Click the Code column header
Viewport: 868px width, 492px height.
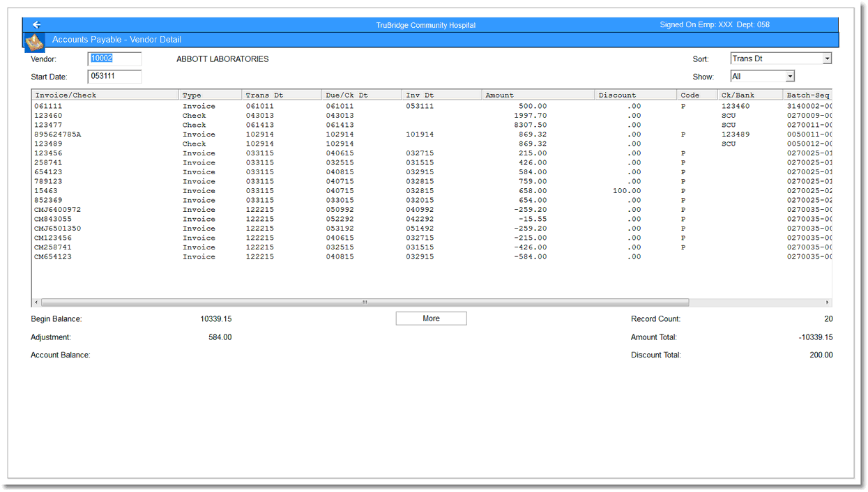[697, 95]
